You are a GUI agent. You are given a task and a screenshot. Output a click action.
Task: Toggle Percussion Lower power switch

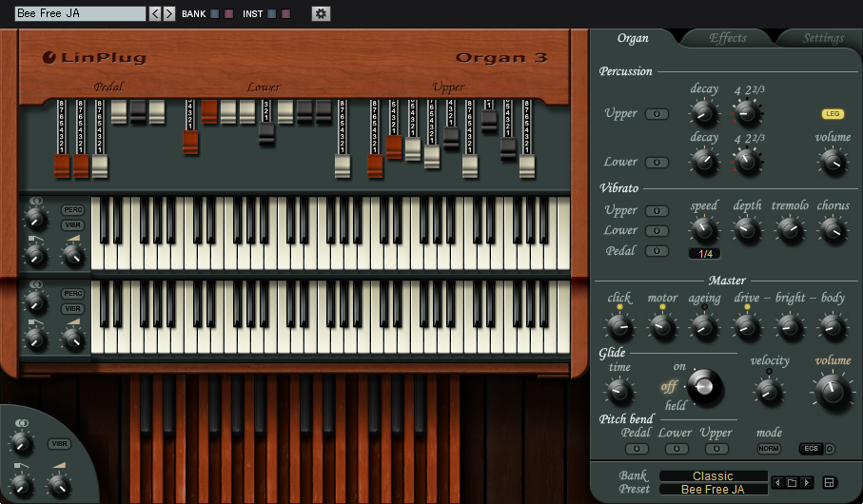[x=657, y=163]
